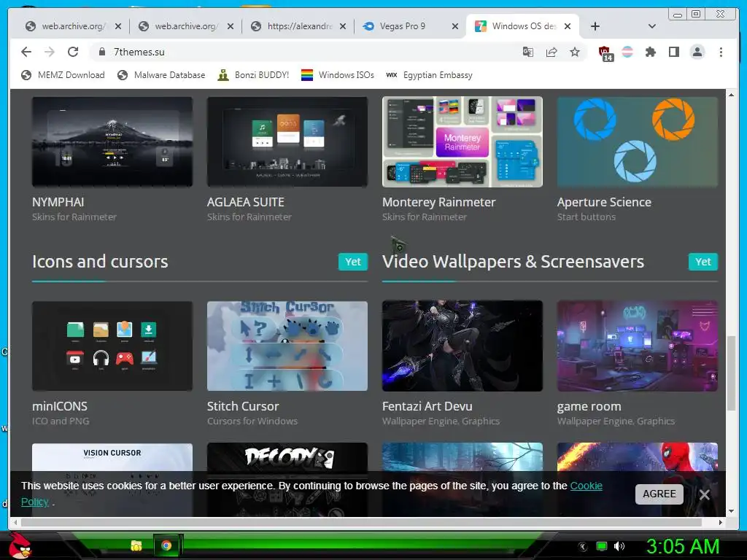Go forward in browser history

50,52
